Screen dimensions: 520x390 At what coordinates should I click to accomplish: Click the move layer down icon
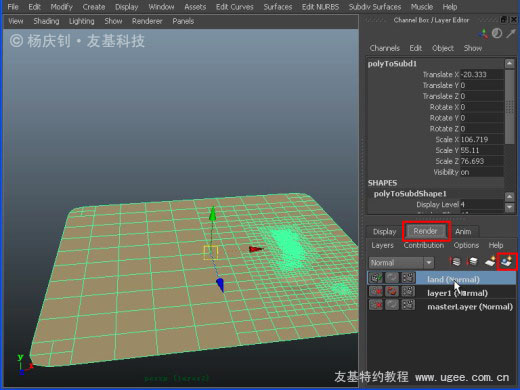pyautogui.click(x=472, y=262)
